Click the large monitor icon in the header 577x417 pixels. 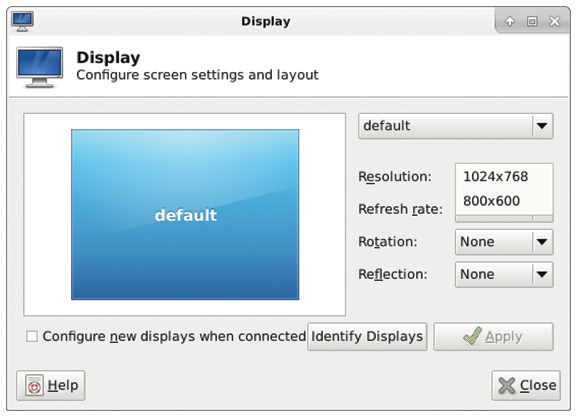tap(40, 67)
